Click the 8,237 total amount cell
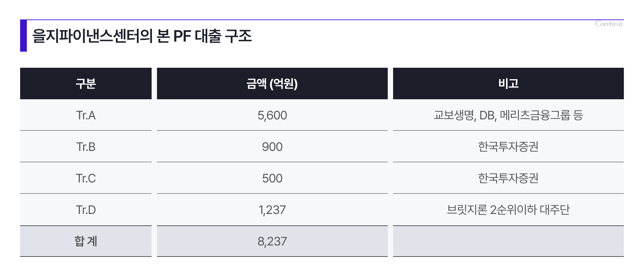Image resolution: width=644 pixels, height=277 pixels. point(272,241)
